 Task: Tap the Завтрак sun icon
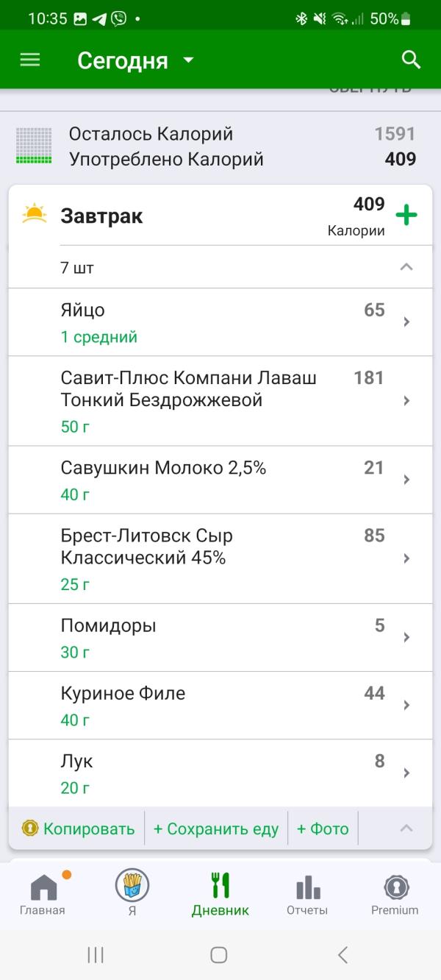click(x=35, y=214)
